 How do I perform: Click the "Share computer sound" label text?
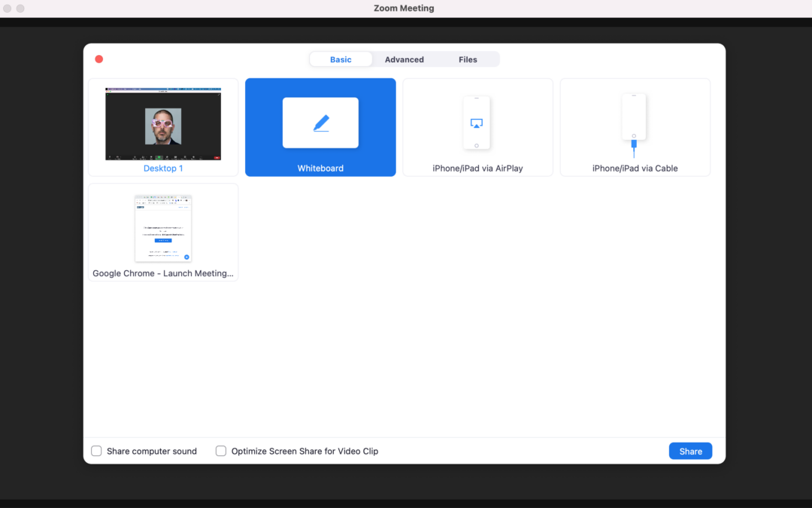pyautogui.click(x=152, y=452)
